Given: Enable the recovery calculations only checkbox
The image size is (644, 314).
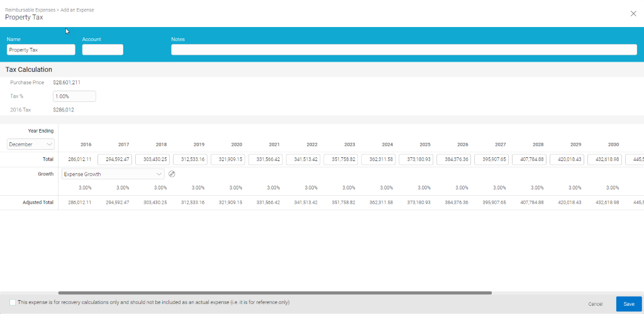Looking at the screenshot, I should point(13,303).
